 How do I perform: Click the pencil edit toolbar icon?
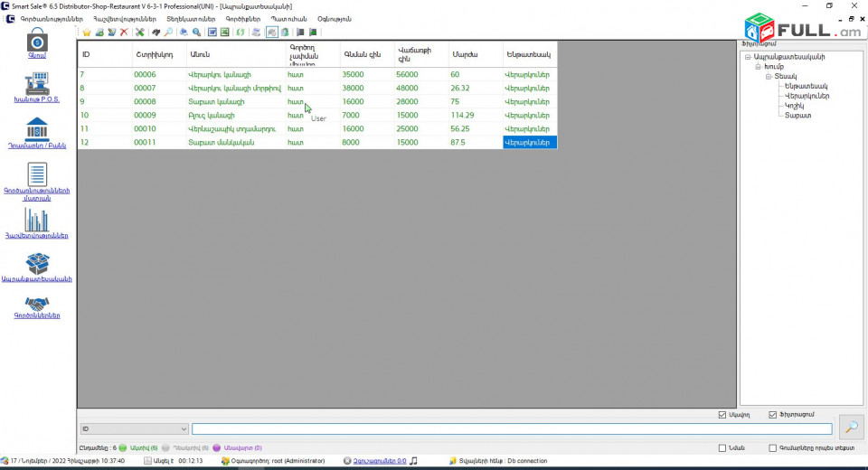112,33
